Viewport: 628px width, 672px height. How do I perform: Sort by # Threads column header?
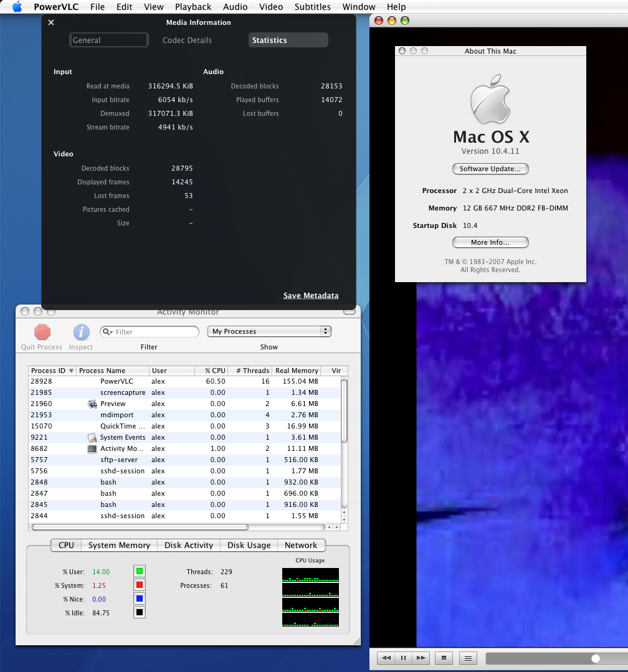pyautogui.click(x=250, y=371)
